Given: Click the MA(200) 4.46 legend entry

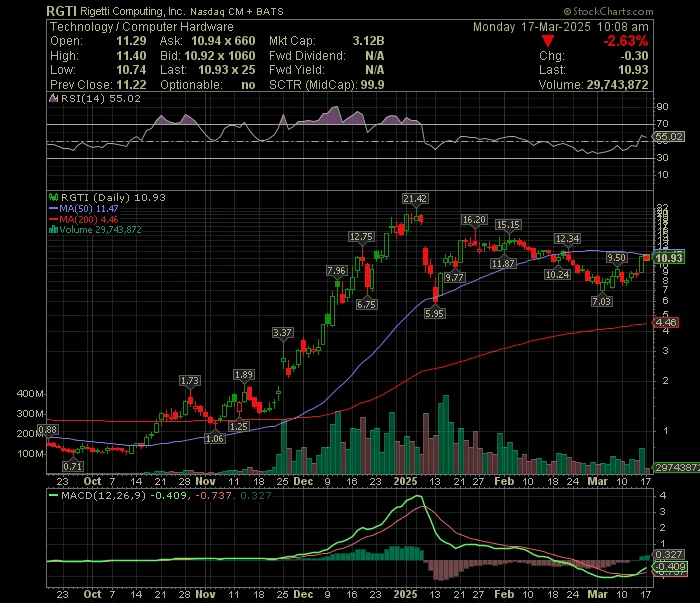Looking at the screenshot, I should [x=83, y=219].
